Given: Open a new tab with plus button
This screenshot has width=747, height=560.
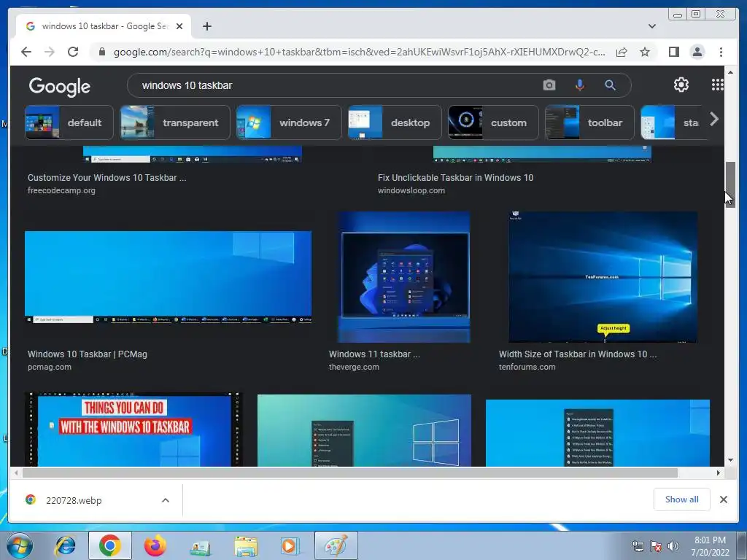Looking at the screenshot, I should [206, 26].
